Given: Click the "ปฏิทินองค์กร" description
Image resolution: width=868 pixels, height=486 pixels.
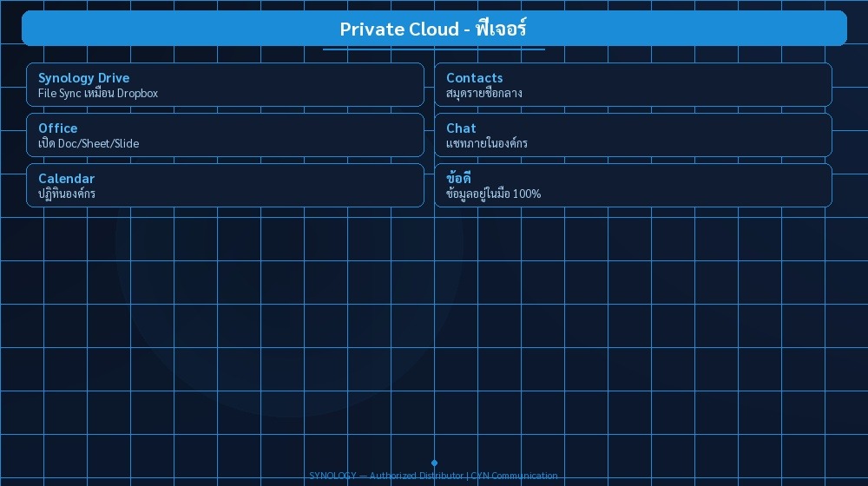Looking at the screenshot, I should [x=67, y=194].
